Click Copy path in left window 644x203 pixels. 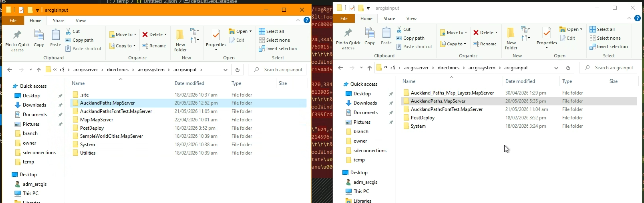[x=79, y=40]
